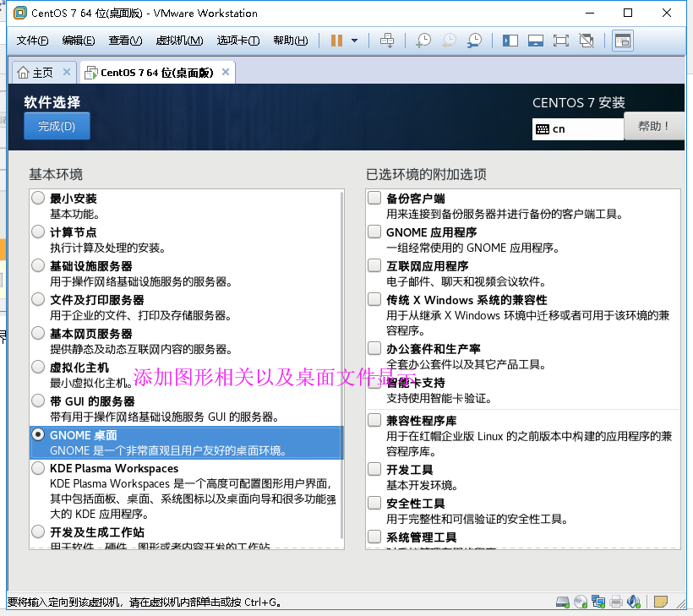Close the CentOS 7 64 位 tab
693x616 pixels.
click(226, 72)
